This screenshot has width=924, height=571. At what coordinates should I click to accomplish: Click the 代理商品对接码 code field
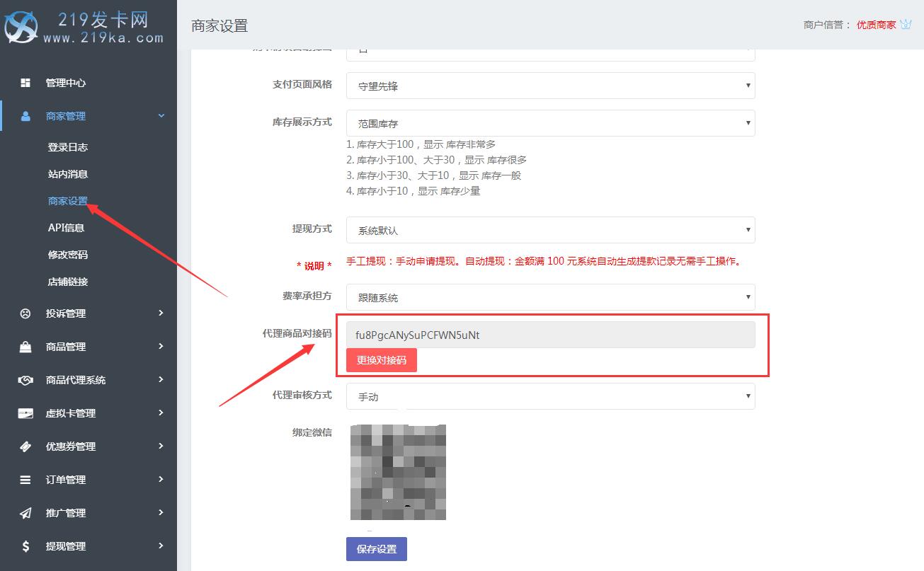coord(550,335)
